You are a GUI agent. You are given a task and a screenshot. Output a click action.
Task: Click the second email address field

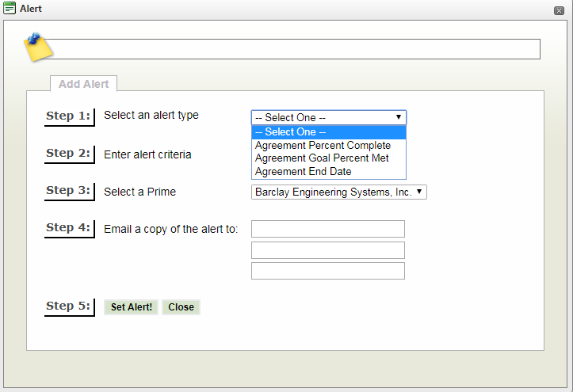pos(327,250)
